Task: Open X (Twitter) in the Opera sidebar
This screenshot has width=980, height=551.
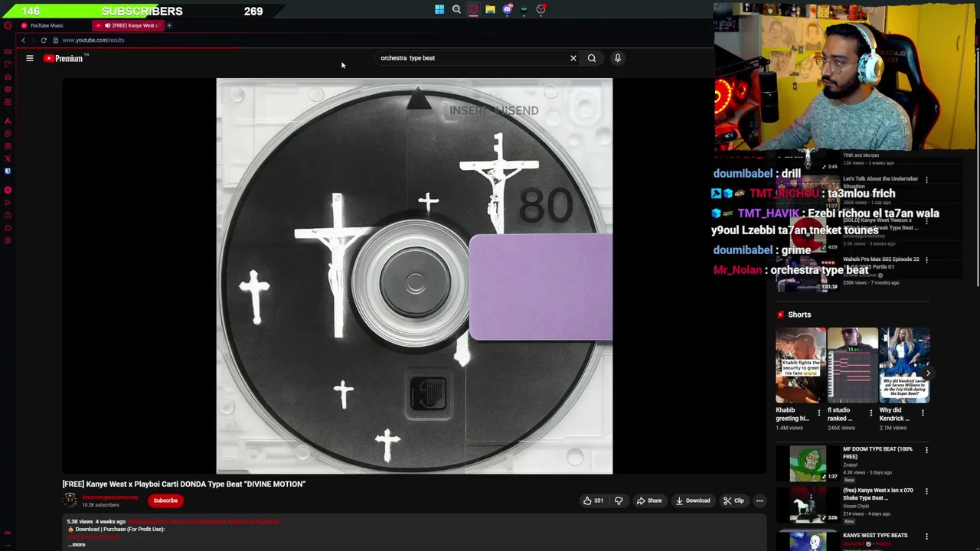Action: pos(8,158)
